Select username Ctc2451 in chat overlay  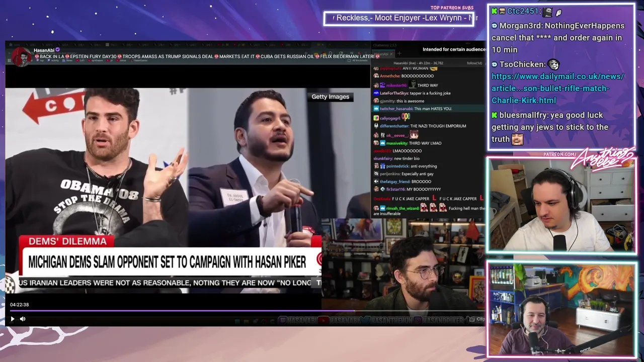point(523,12)
